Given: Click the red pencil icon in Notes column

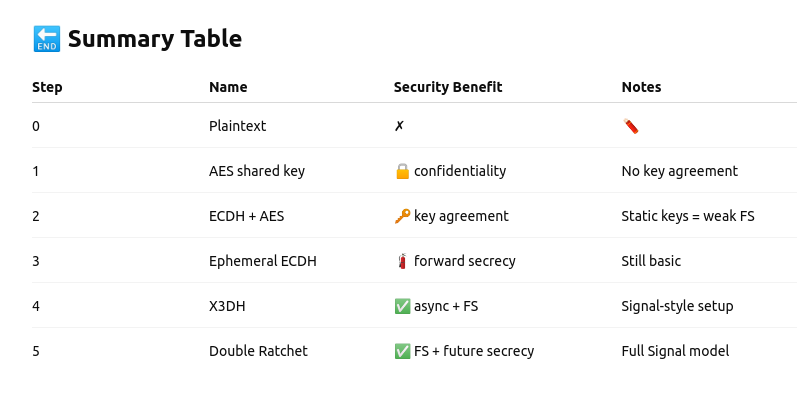Looking at the screenshot, I should pyautogui.click(x=631, y=126).
